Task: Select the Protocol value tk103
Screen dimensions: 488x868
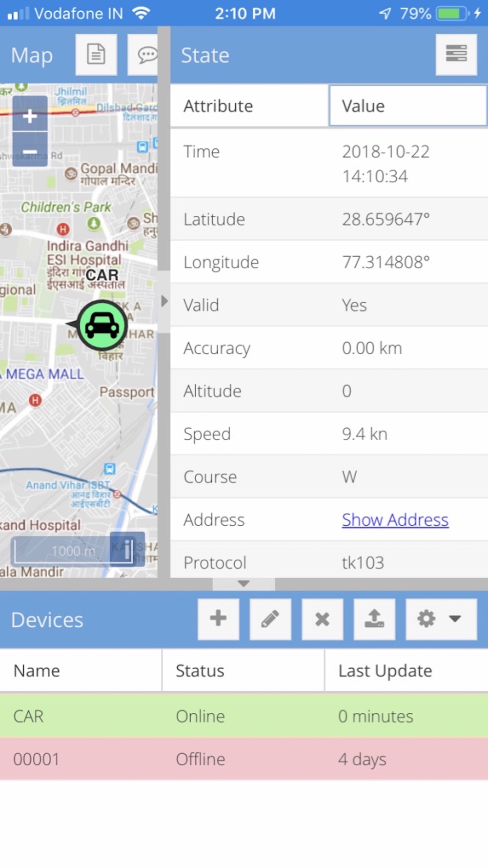Action: click(363, 563)
